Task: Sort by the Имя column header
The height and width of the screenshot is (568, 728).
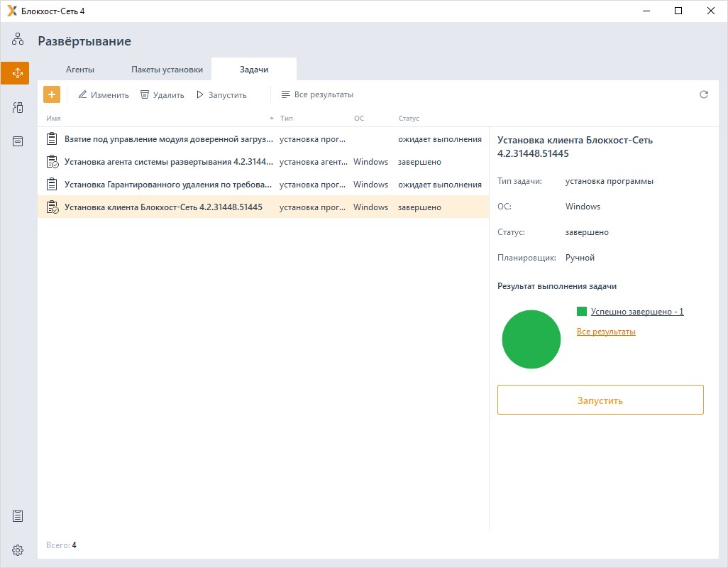Action: point(53,119)
